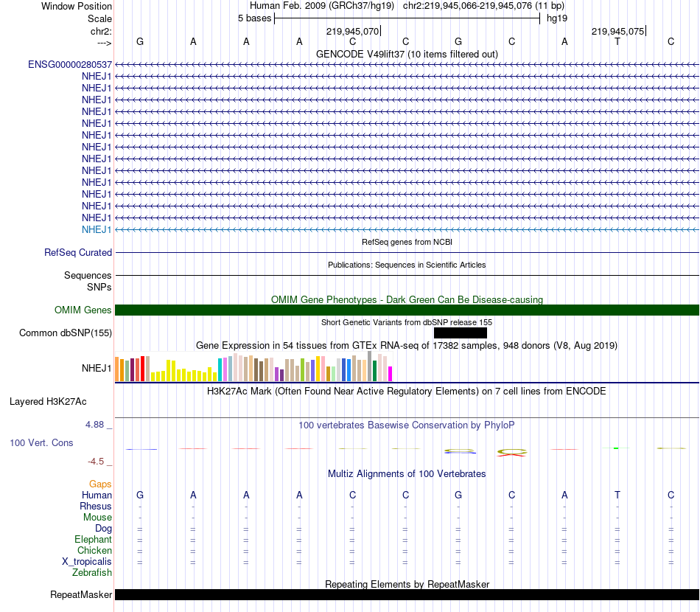
Task: Click the Gene Expression in 54 tissues title
Action: coord(407,345)
